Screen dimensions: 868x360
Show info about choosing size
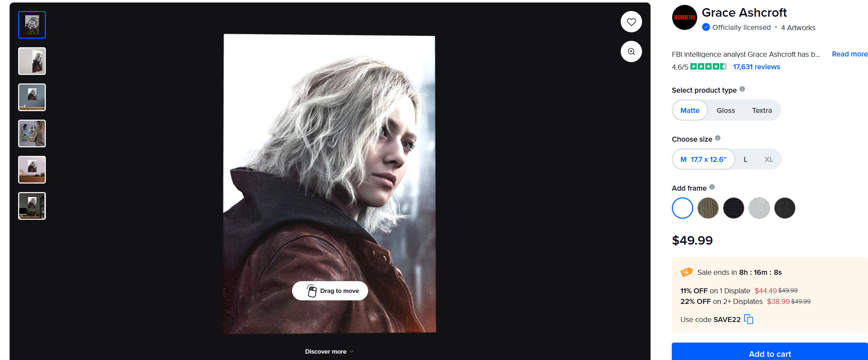[x=718, y=138]
